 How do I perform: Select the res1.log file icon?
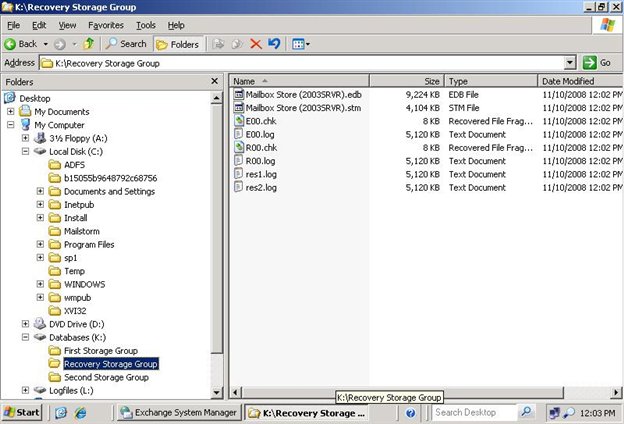tap(238, 174)
